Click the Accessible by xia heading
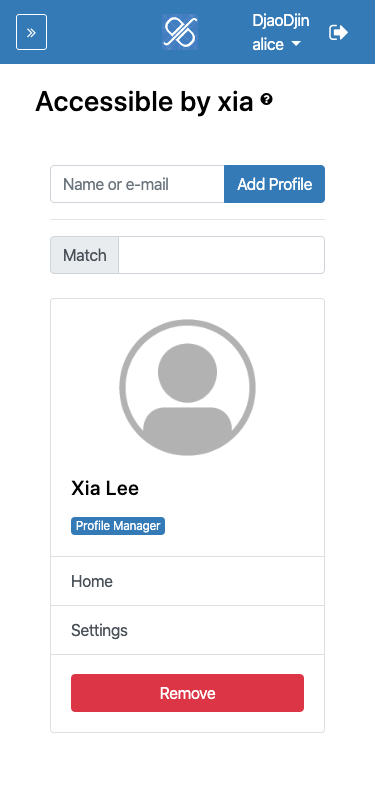Image resolution: width=375 pixels, height=793 pixels. [x=144, y=102]
